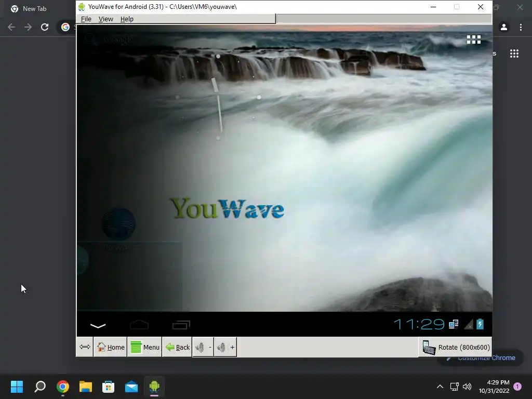Click the Chrome taskbar icon
532x399 pixels.
(63, 387)
